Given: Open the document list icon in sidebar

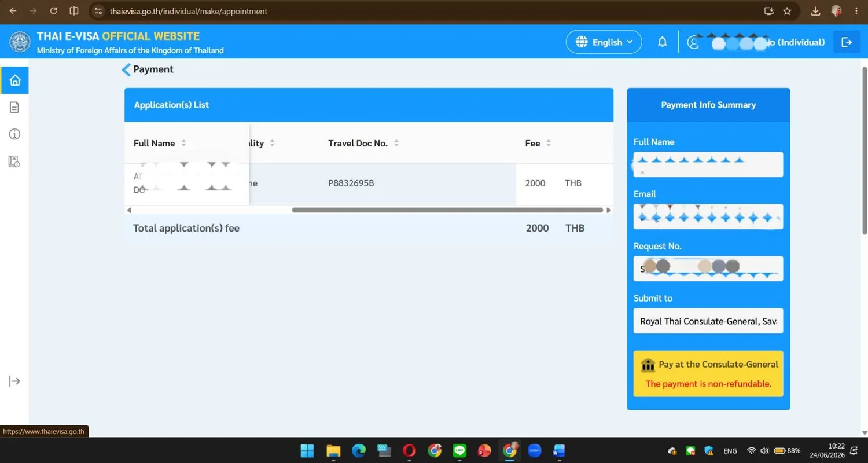Looking at the screenshot, I should pyautogui.click(x=14, y=107).
